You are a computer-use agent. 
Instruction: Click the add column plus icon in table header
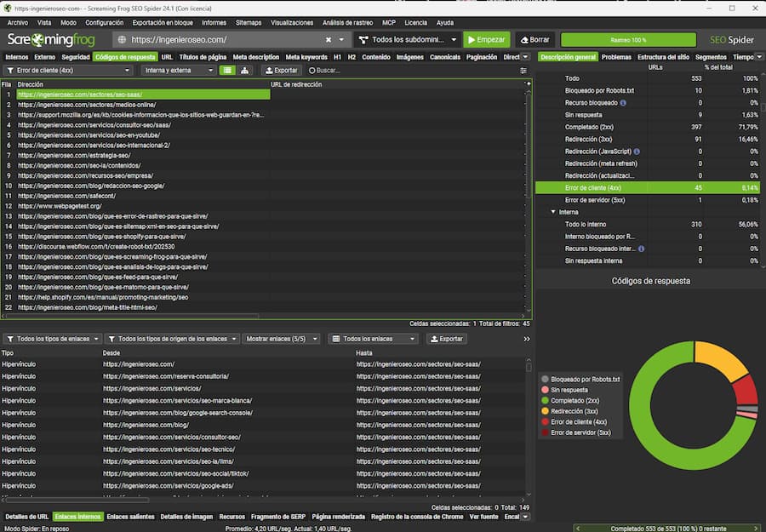528,84
